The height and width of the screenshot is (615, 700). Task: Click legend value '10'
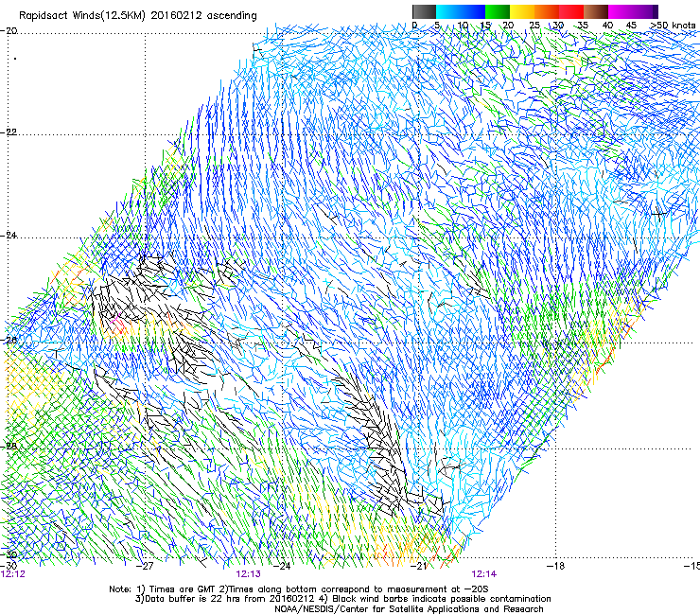(x=462, y=26)
